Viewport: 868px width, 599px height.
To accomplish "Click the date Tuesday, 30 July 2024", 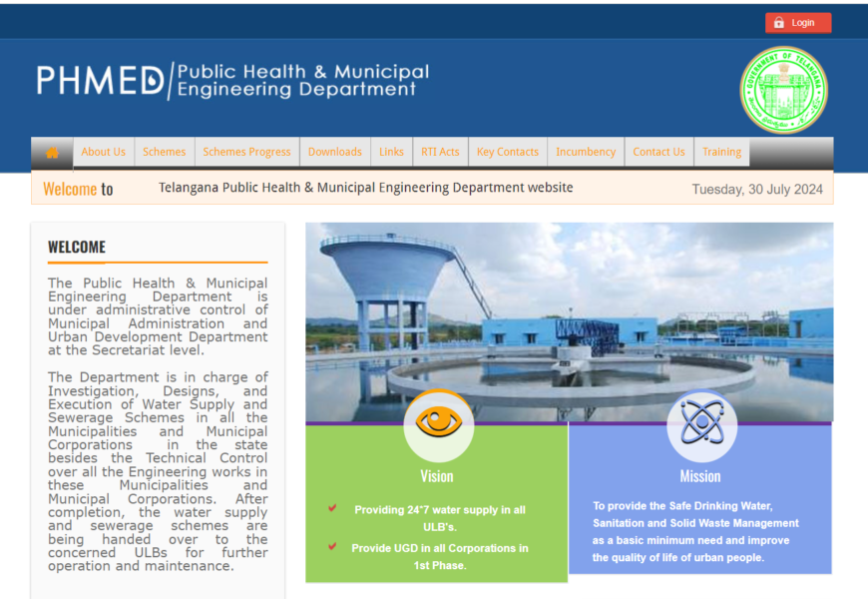I will pyautogui.click(x=757, y=190).
